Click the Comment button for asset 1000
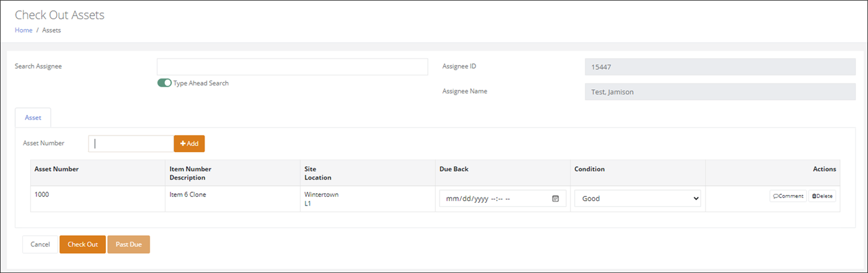 pyautogui.click(x=788, y=196)
